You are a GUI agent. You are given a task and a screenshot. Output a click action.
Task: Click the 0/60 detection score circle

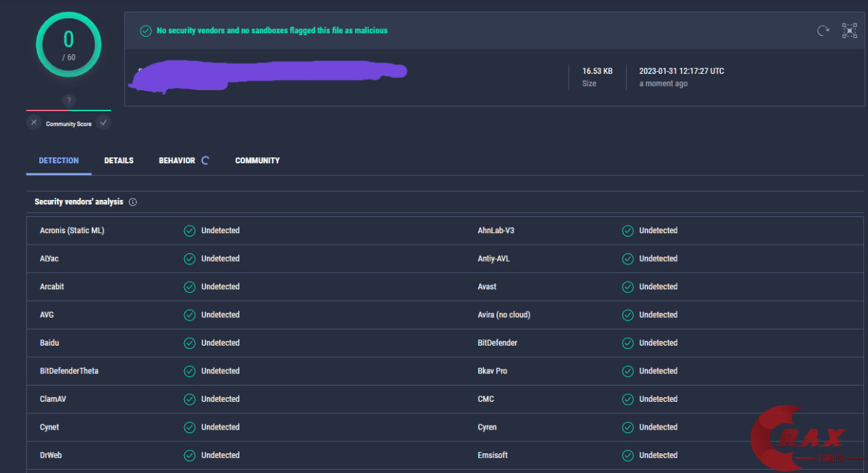tap(68, 45)
